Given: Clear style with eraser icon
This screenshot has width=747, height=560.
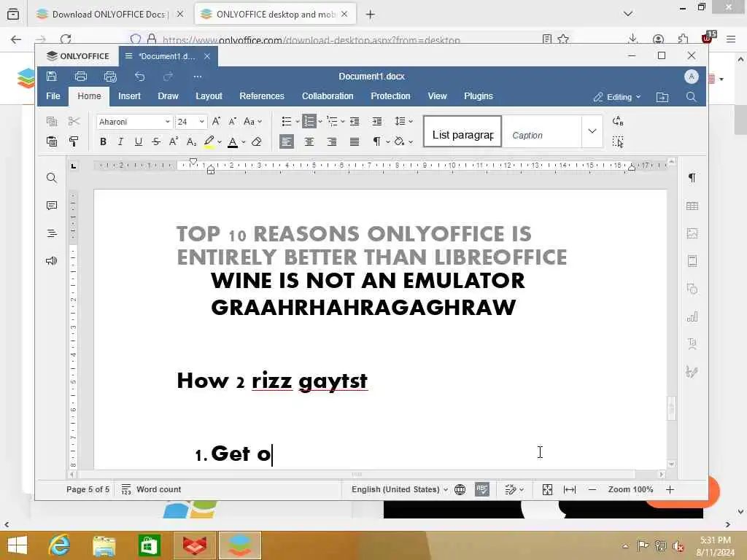Looking at the screenshot, I should [256, 141].
